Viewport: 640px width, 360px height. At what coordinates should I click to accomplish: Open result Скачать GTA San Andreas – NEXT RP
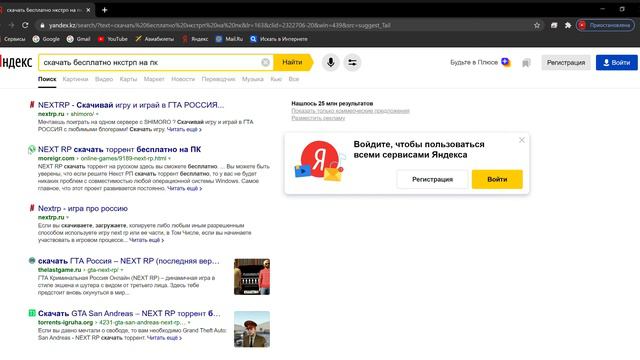[x=129, y=313]
